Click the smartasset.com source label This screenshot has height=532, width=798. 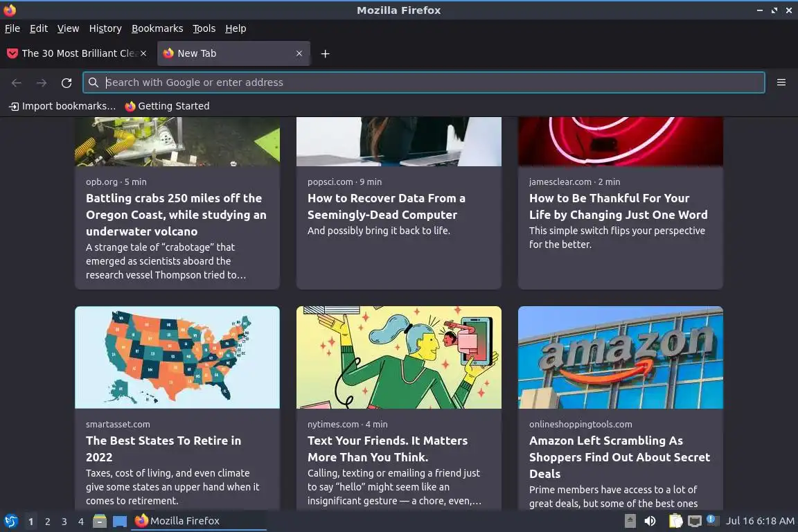click(x=118, y=424)
